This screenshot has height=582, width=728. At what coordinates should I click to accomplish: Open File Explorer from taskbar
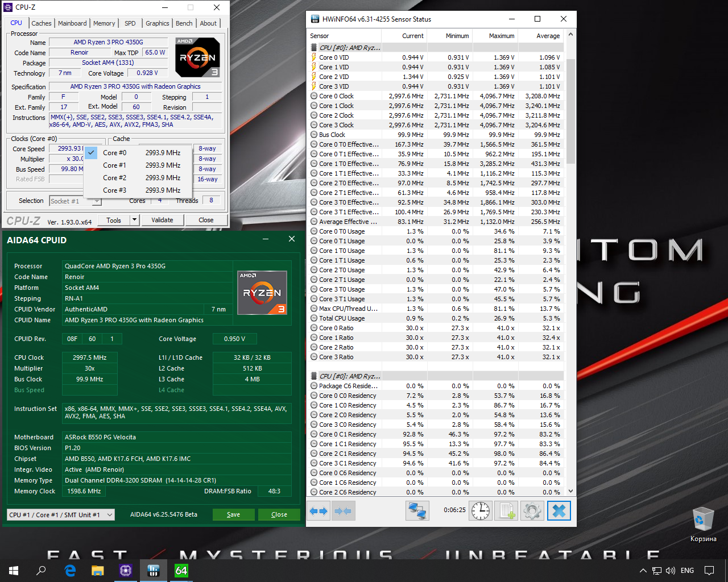click(98, 571)
